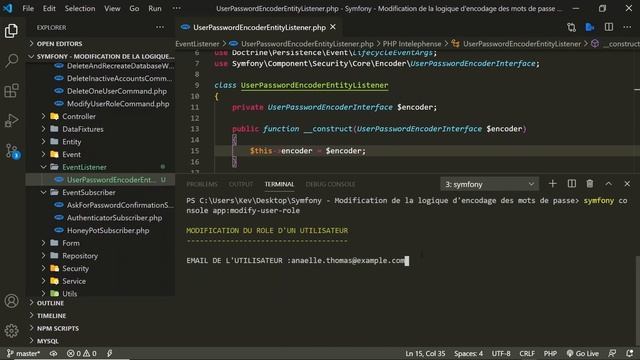Open editor more actions ellipsis
This screenshot has height=360, width=640.
(x=627, y=27)
